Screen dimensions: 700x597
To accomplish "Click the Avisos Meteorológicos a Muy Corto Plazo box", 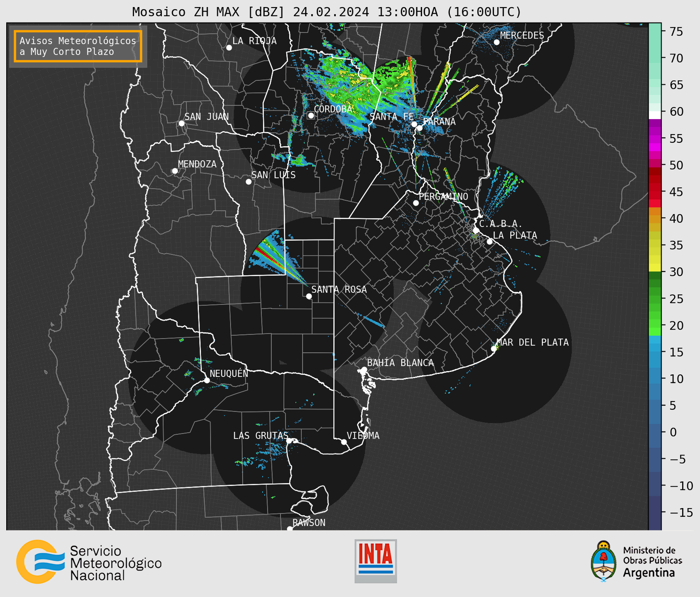I will point(78,46).
